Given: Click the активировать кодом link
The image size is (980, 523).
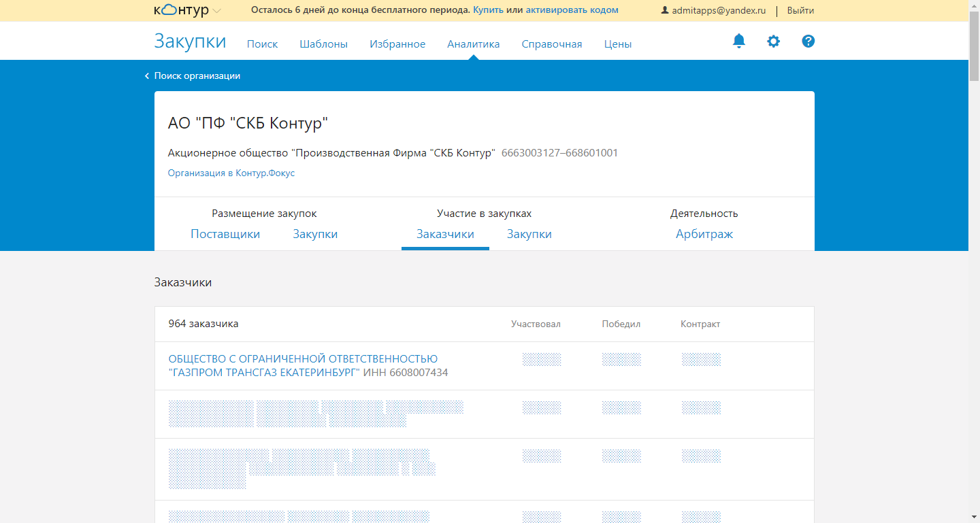Looking at the screenshot, I should pos(572,10).
